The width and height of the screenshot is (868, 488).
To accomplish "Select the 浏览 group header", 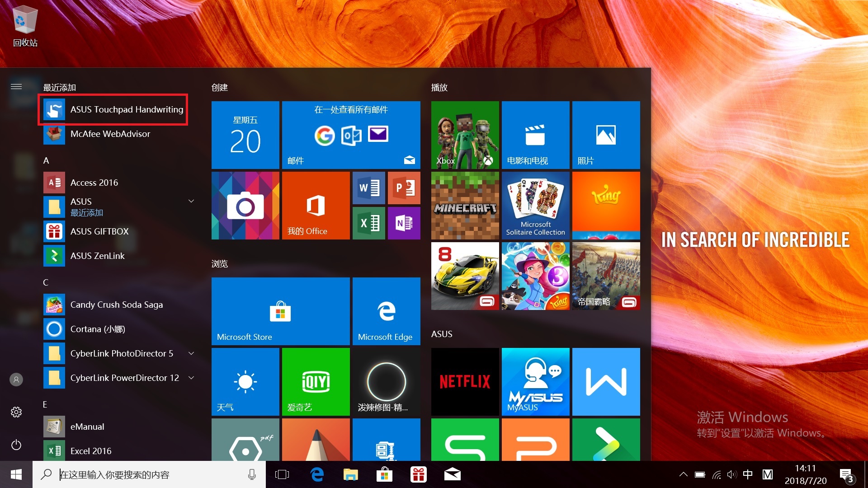I will pyautogui.click(x=220, y=264).
